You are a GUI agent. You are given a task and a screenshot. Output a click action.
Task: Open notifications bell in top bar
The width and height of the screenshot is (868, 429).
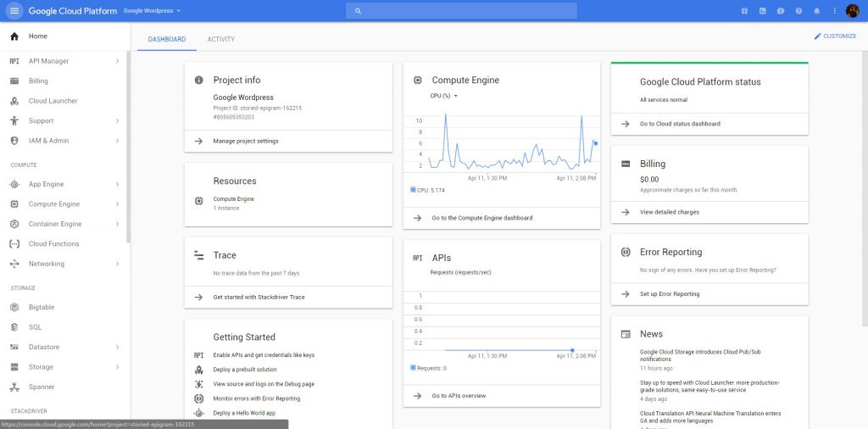[x=816, y=11]
